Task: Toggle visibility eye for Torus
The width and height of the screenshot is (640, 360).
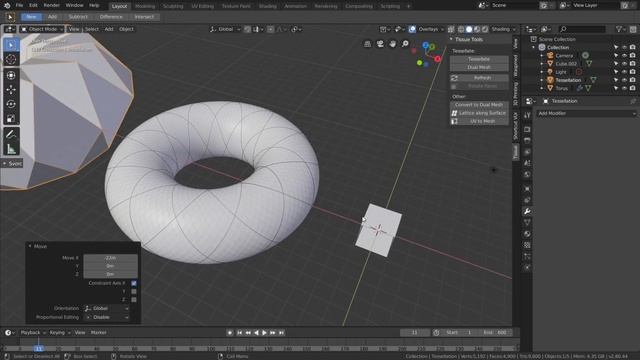Action: pos(624,88)
